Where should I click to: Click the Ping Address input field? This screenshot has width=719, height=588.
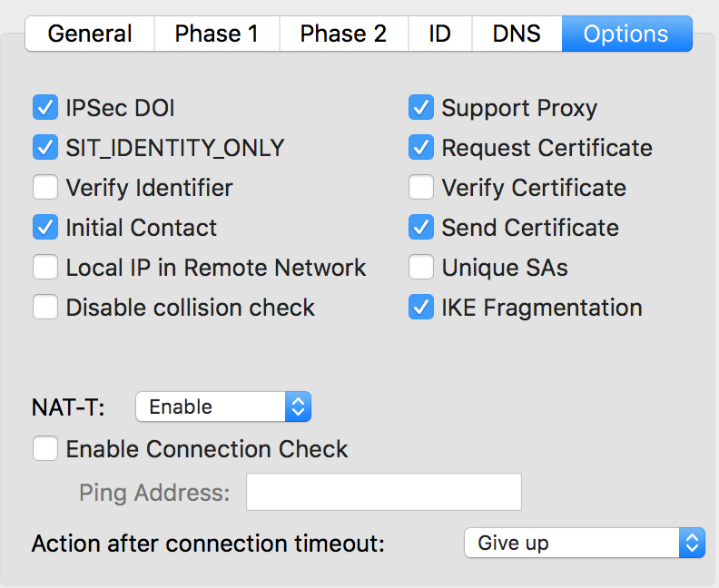(x=384, y=493)
